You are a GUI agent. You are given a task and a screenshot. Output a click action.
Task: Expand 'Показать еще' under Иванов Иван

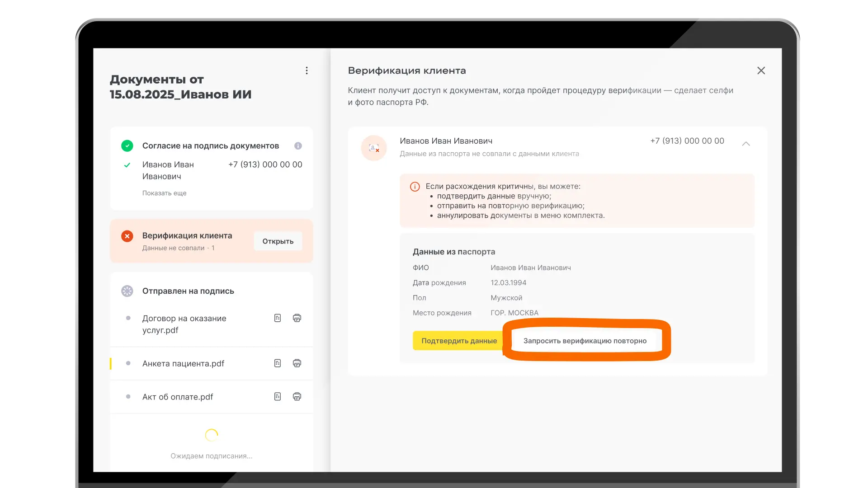click(x=165, y=193)
